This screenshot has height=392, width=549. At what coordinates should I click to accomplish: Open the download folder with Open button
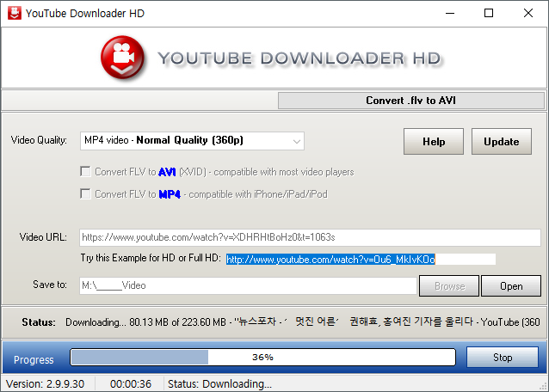(511, 285)
